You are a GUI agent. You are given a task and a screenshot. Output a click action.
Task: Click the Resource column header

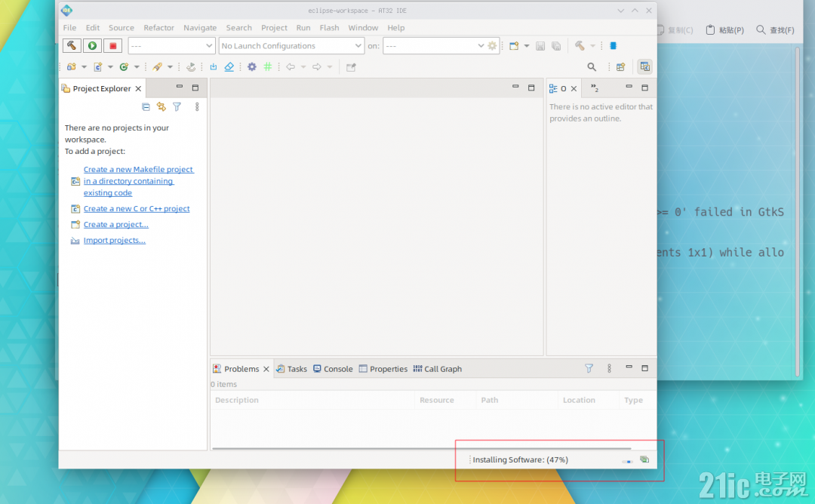(x=445, y=400)
